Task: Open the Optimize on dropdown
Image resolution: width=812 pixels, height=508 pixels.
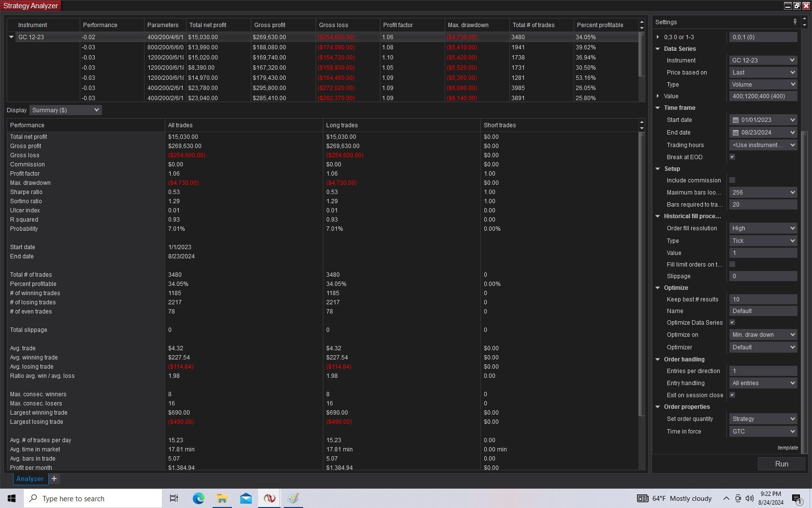Action: (x=763, y=335)
